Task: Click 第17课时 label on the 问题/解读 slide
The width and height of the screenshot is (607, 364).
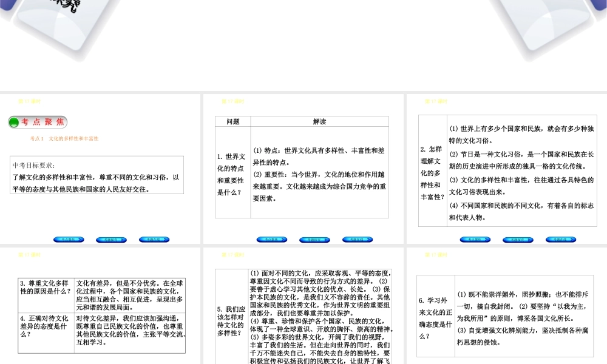Action: pyautogui.click(x=232, y=101)
